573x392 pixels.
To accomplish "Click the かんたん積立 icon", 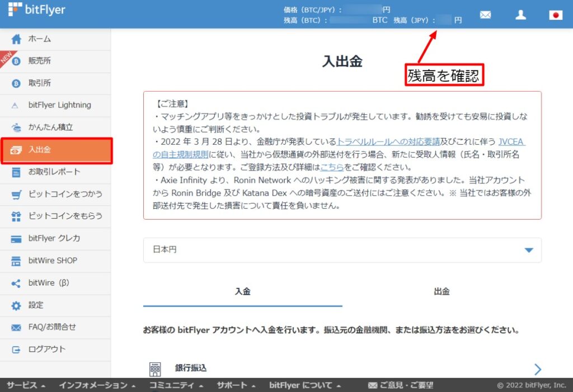I will click(x=16, y=127).
